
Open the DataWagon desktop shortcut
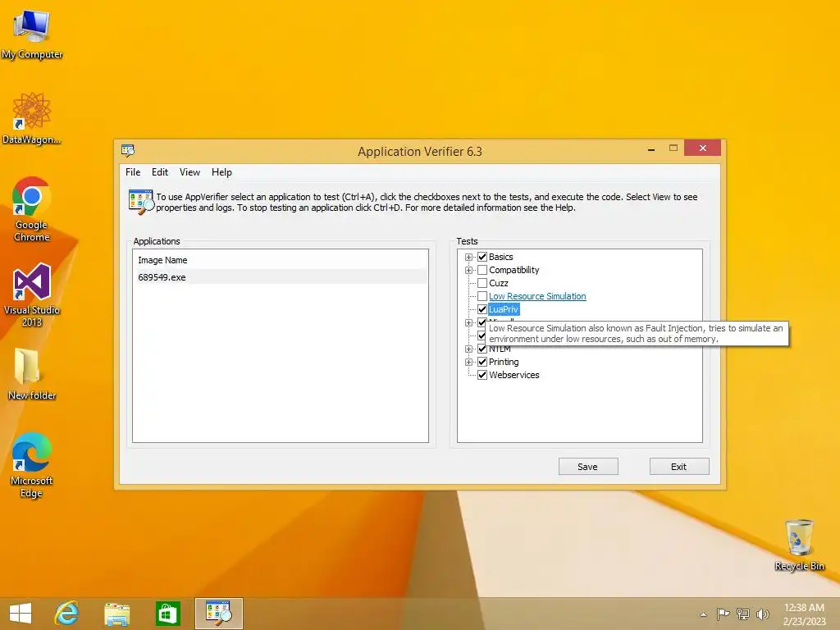pyautogui.click(x=32, y=118)
